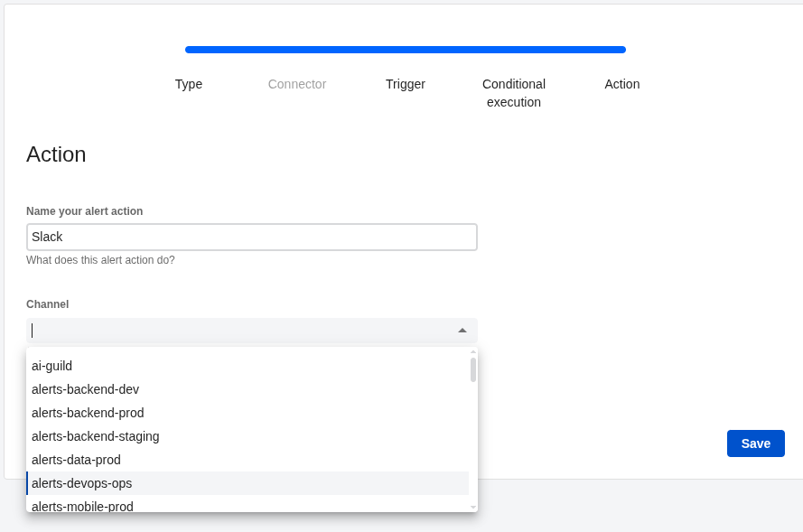803x532 pixels.
Task: Click the scroll down arrow in channel list
Action: point(472,507)
